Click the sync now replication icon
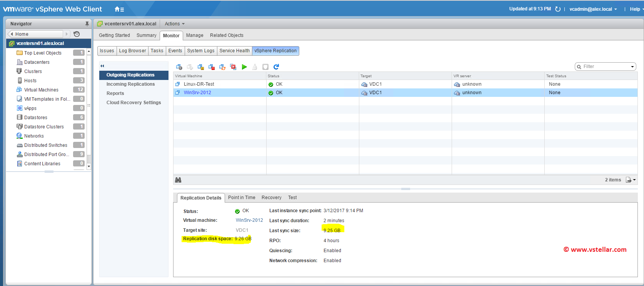644x286 pixels. [222, 67]
